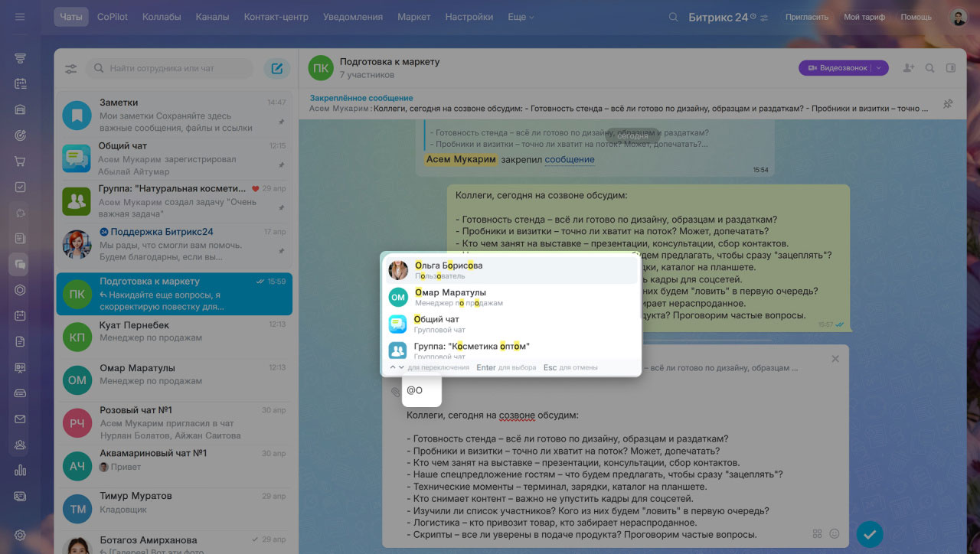This screenshot has width=980, height=554.
Task: Open chat list filter settings icon
Action: tap(70, 69)
